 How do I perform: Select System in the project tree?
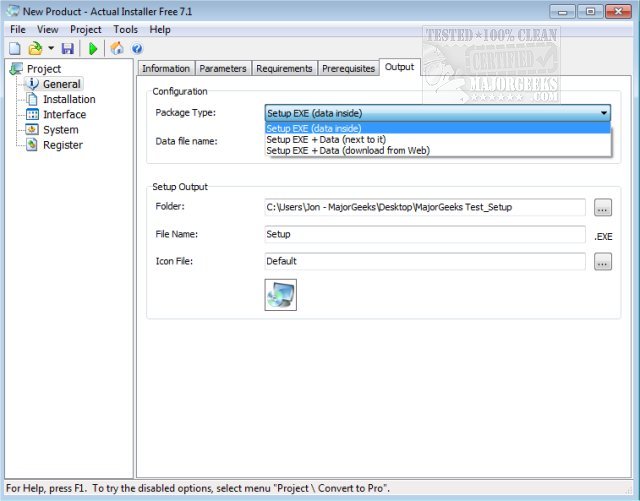point(61,130)
